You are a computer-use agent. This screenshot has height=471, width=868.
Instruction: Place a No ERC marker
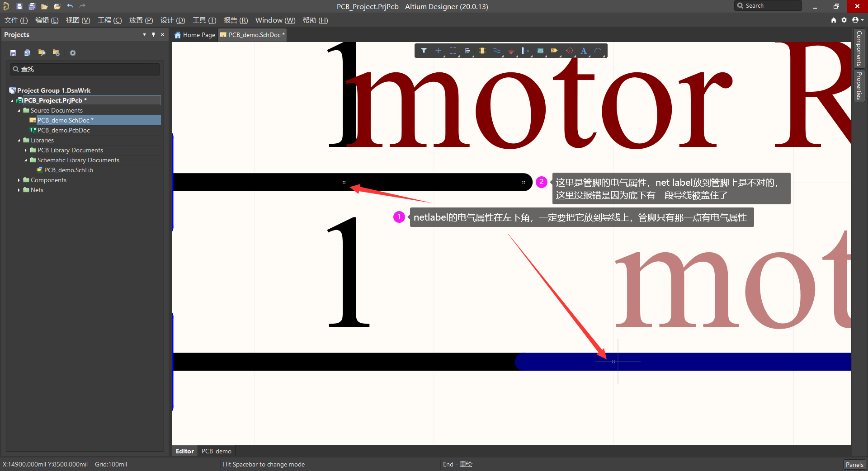[569, 51]
